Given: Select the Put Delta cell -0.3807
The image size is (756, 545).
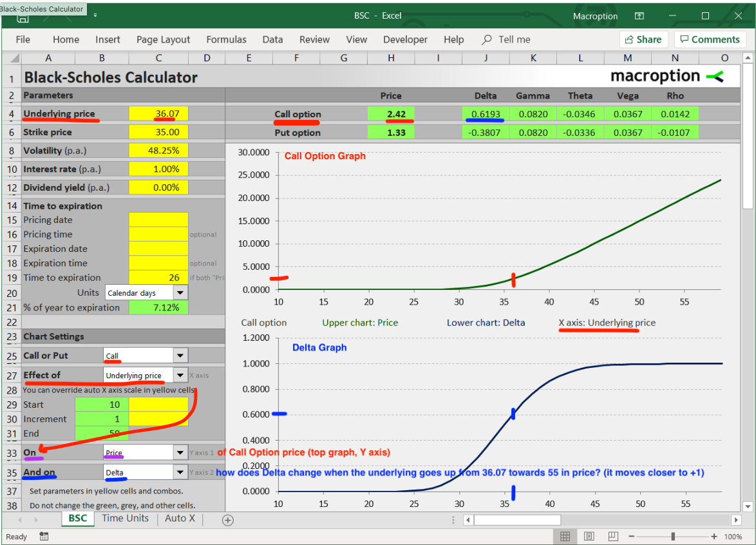Looking at the screenshot, I should pyautogui.click(x=486, y=132).
